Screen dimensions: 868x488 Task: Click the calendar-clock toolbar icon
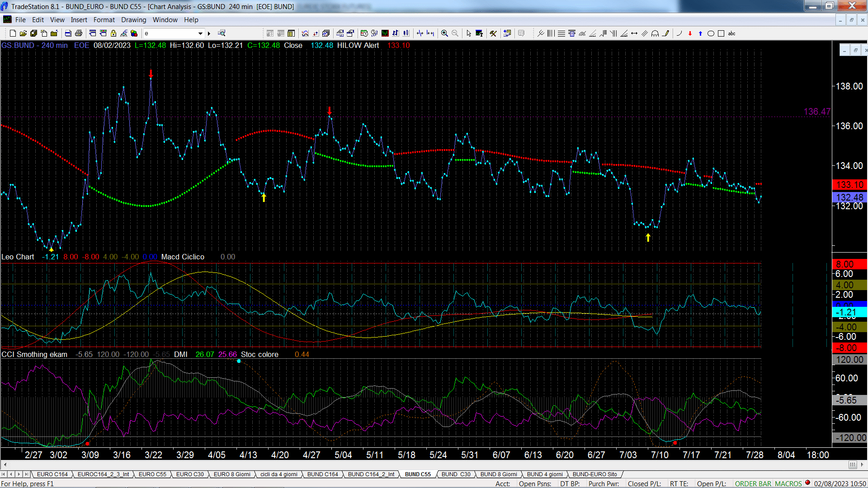364,33
